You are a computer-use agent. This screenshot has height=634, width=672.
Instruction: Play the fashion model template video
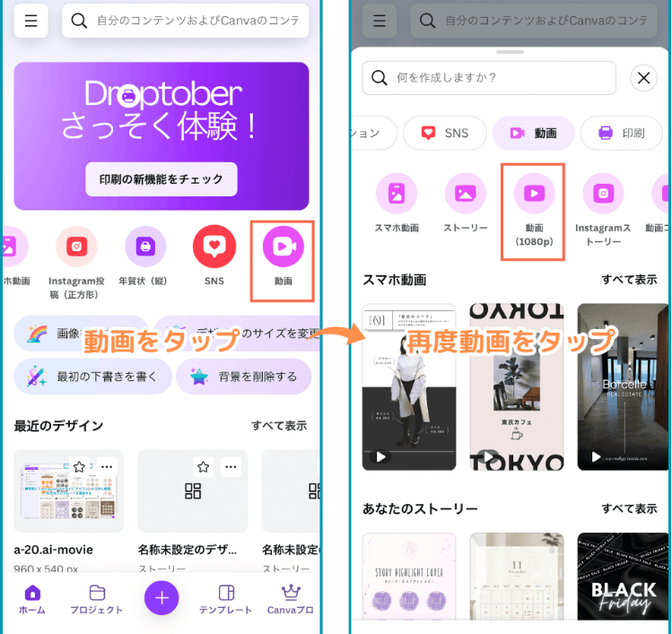[x=380, y=457]
